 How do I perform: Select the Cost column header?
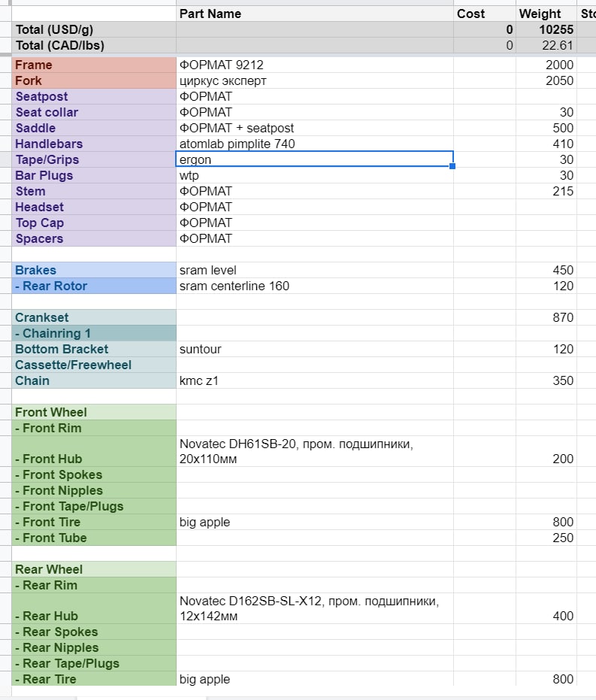[485, 14]
